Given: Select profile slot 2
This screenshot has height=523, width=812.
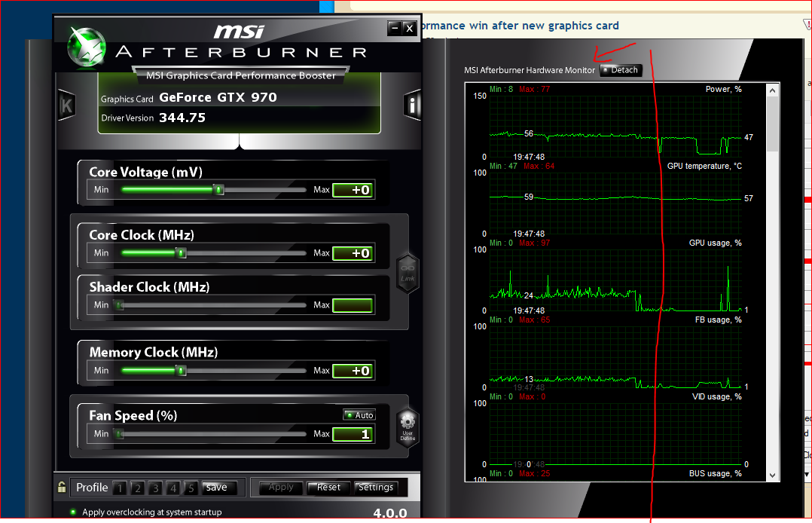Looking at the screenshot, I should pyautogui.click(x=138, y=488).
